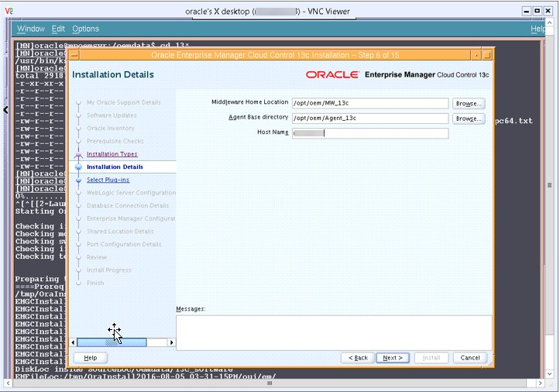Click the Help button in installer

coord(91,358)
